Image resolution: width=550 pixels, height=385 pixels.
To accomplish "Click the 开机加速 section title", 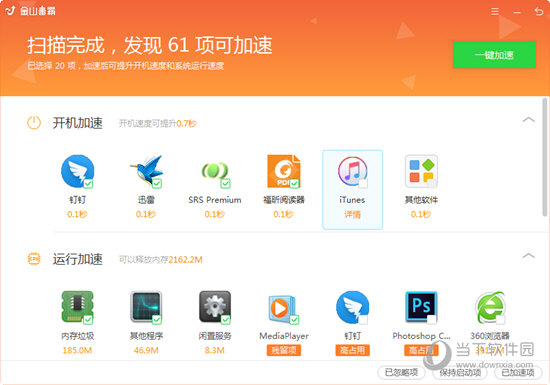I will [78, 123].
